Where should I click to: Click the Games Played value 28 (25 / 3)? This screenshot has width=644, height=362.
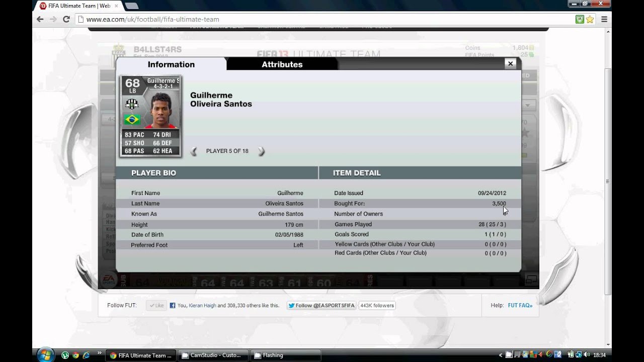[493, 224]
